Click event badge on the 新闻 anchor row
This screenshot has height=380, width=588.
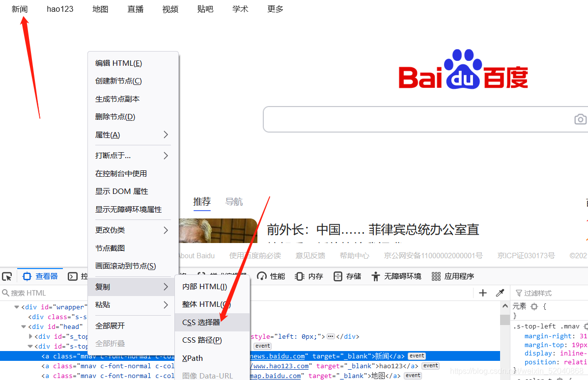coord(417,356)
